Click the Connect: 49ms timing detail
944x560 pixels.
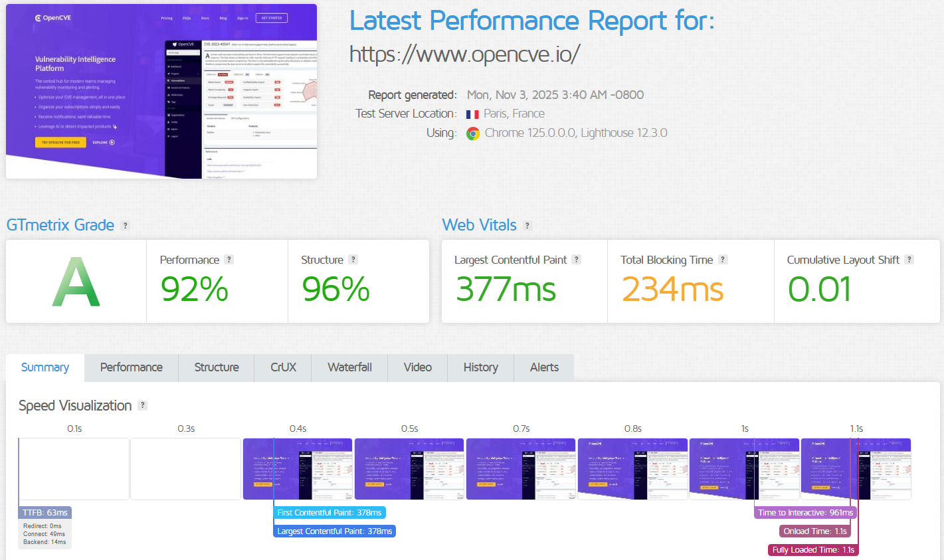click(44, 534)
